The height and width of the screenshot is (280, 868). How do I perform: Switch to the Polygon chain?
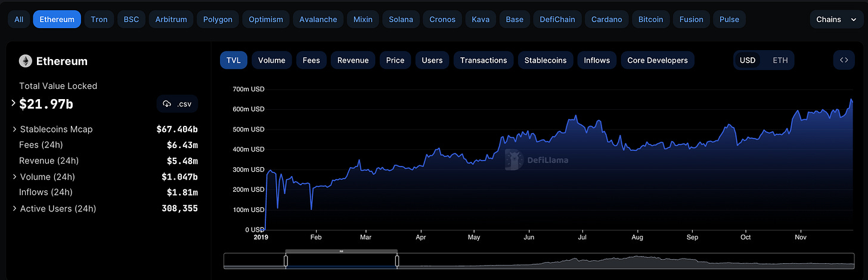click(218, 19)
